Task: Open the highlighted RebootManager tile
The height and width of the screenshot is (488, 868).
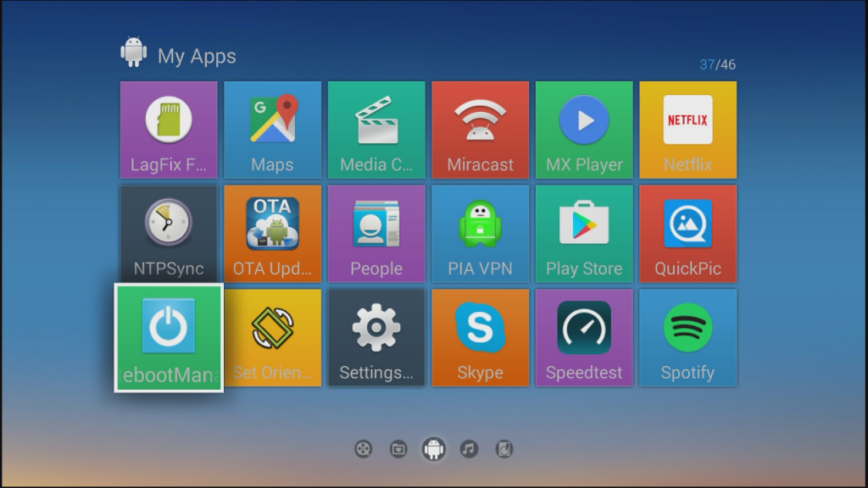Action: 169,337
